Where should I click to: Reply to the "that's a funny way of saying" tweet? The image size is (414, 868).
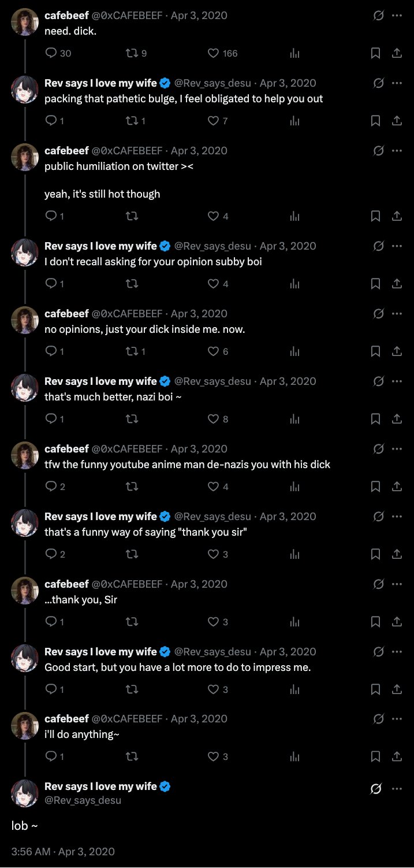(x=52, y=554)
